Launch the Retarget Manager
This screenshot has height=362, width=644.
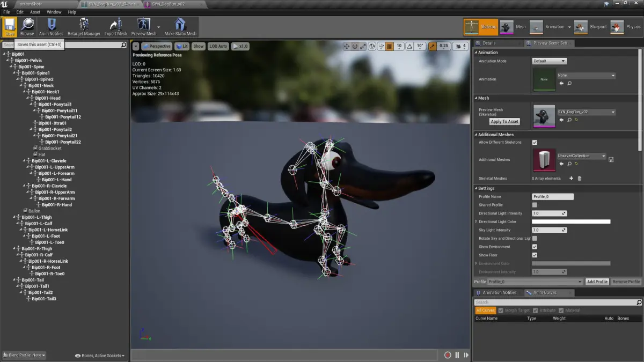pos(84,26)
